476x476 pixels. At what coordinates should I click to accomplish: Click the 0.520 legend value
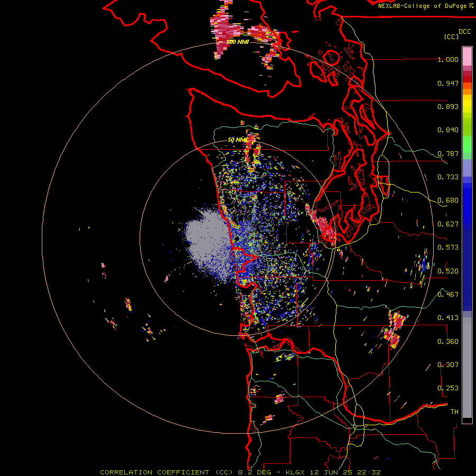pos(448,271)
